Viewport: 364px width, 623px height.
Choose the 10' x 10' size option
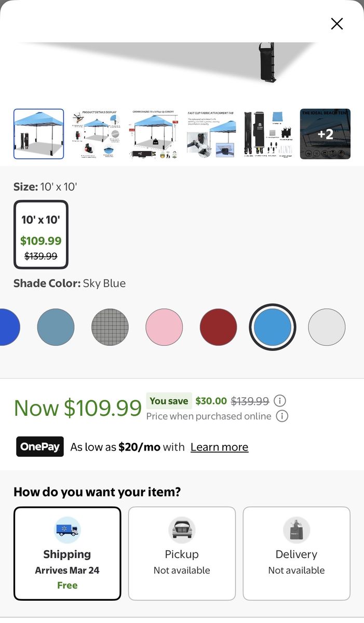pyautogui.click(x=41, y=235)
